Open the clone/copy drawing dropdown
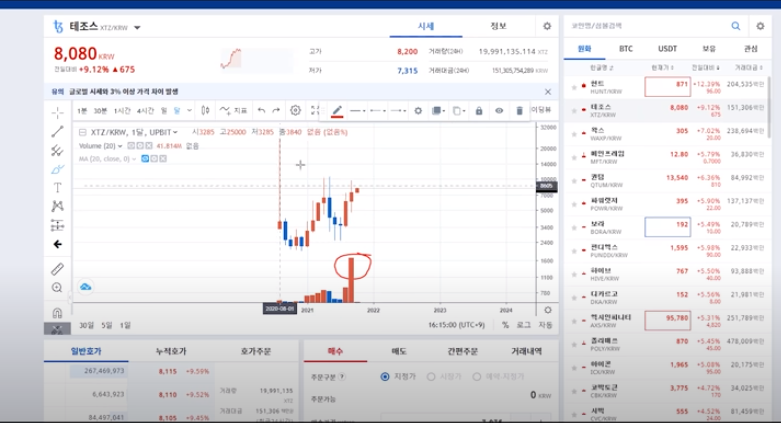The height and width of the screenshot is (423, 781). coord(459,111)
